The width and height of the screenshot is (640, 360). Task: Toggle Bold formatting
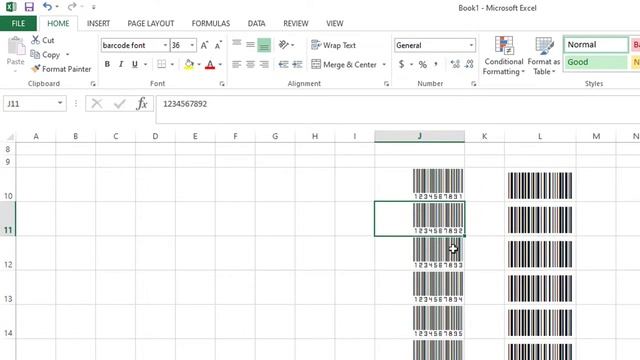coord(107,64)
